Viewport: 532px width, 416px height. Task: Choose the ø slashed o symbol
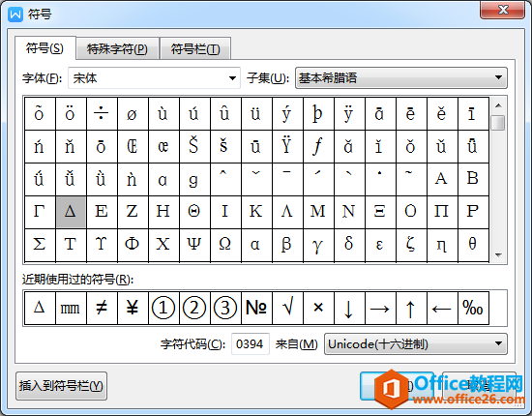[133, 113]
